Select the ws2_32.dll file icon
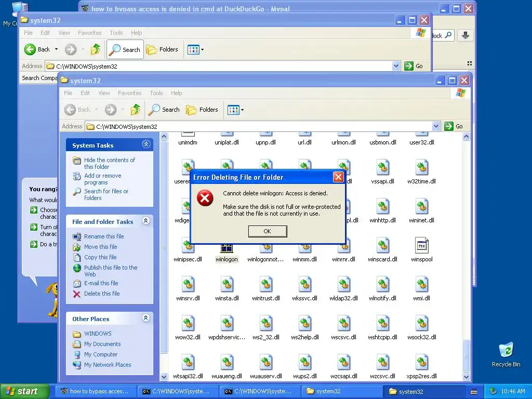Viewport: 532px width, 399px height. (265, 323)
